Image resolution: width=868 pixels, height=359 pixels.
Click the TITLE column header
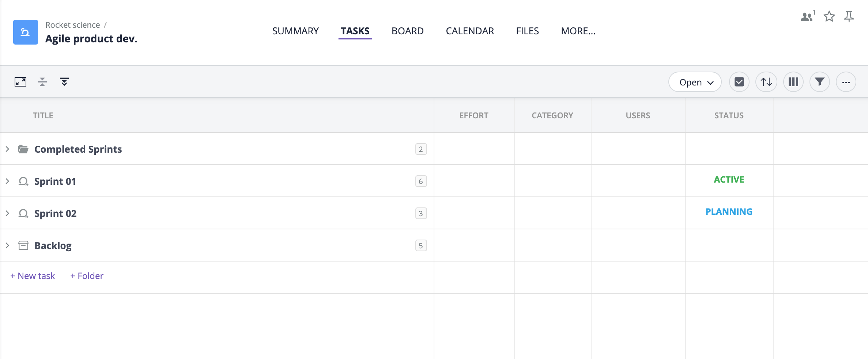43,115
